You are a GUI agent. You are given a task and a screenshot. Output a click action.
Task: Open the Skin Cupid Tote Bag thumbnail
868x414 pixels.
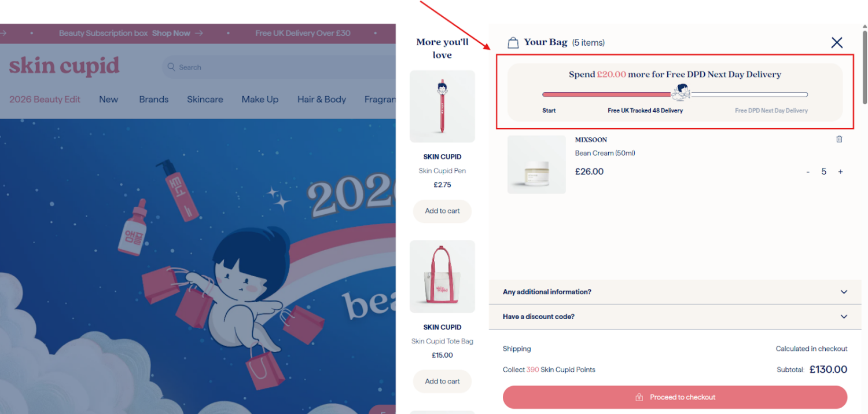tap(442, 277)
